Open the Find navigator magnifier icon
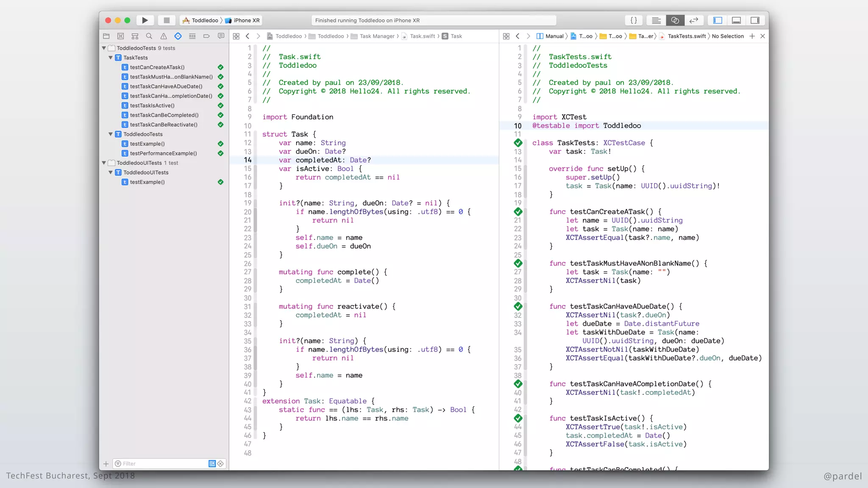Screen dimensions: 868x488 [149, 36]
